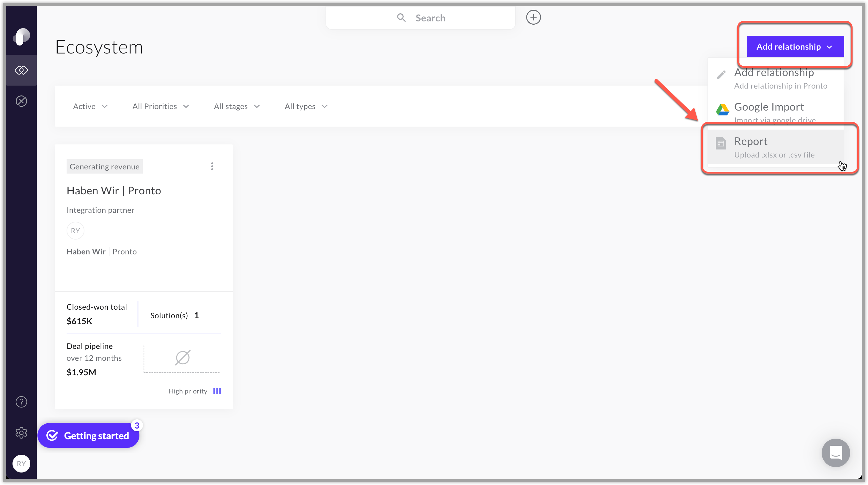Image resolution: width=868 pixels, height=485 pixels.
Task: Click the Google Drive icon
Action: 722,110
